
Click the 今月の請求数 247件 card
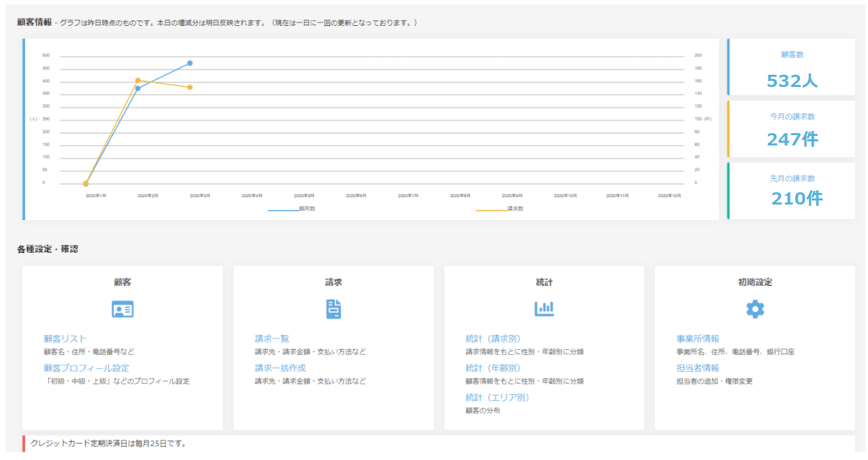coord(791,129)
